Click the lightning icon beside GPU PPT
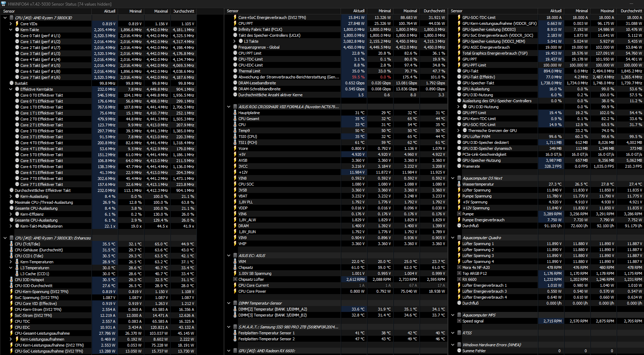Viewport: 644px width, 355px height. [x=459, y=59]
